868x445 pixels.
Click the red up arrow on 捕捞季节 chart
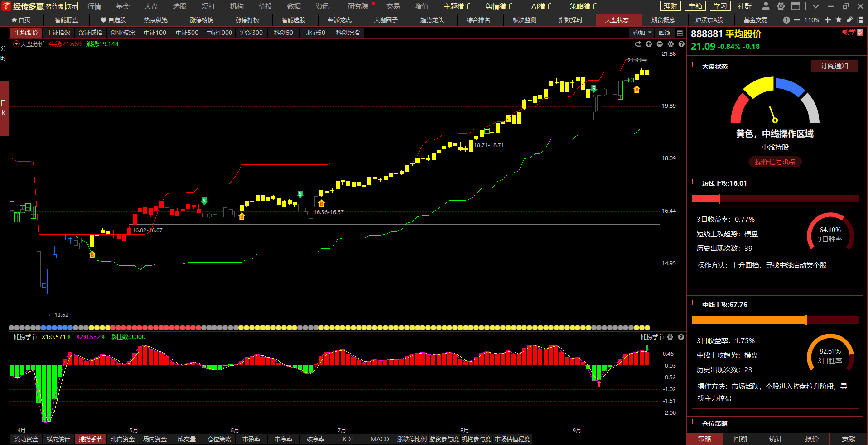point(599,383)
